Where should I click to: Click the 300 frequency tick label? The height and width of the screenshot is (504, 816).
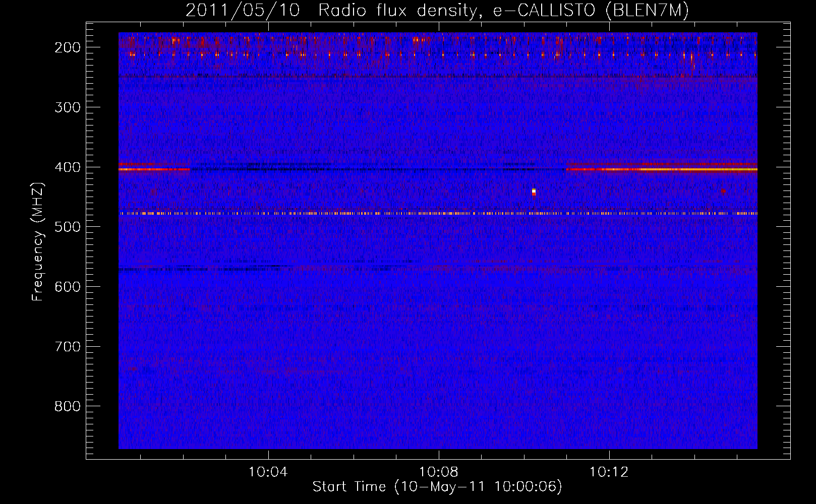pos(68,107)
